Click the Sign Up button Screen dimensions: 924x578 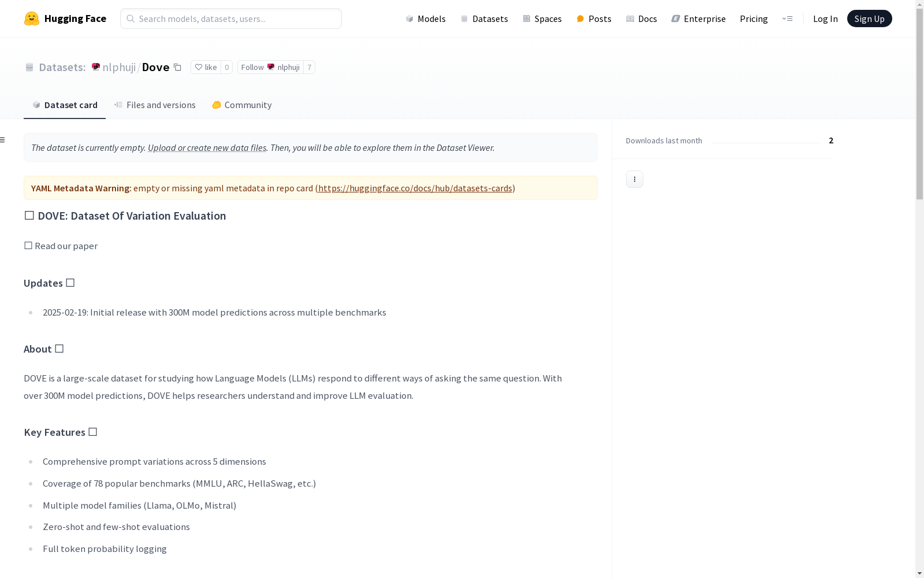869,18
